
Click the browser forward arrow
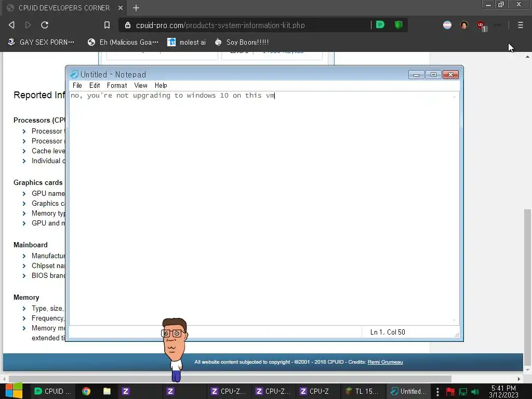28,25
